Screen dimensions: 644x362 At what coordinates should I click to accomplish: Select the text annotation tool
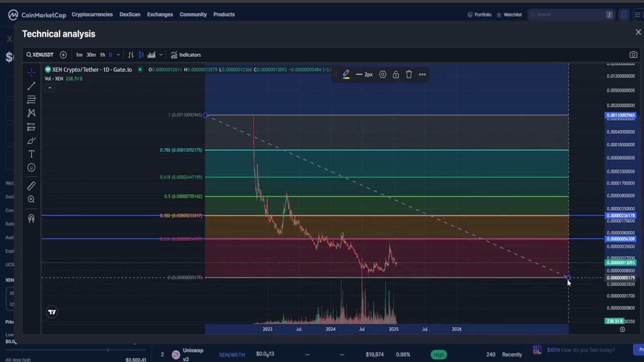(31, 154)
